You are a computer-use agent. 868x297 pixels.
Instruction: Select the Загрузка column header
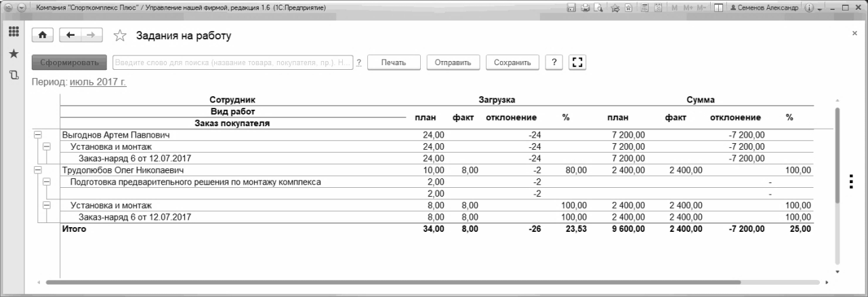click(497, 100)
